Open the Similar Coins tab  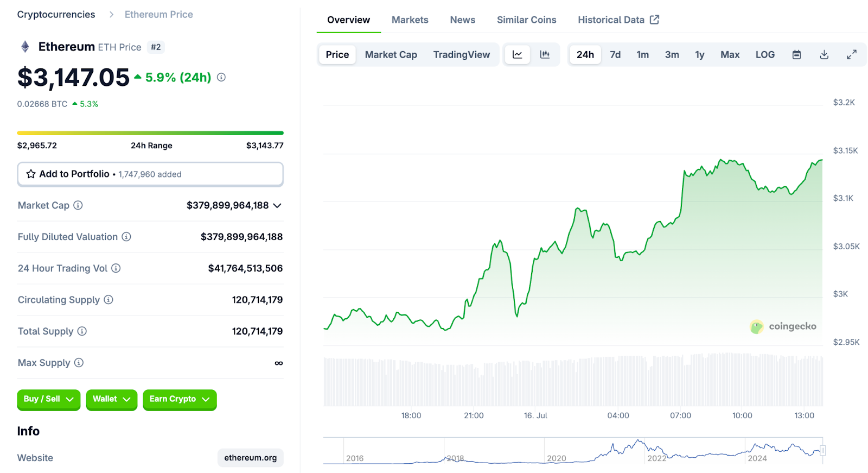[527, 20]
